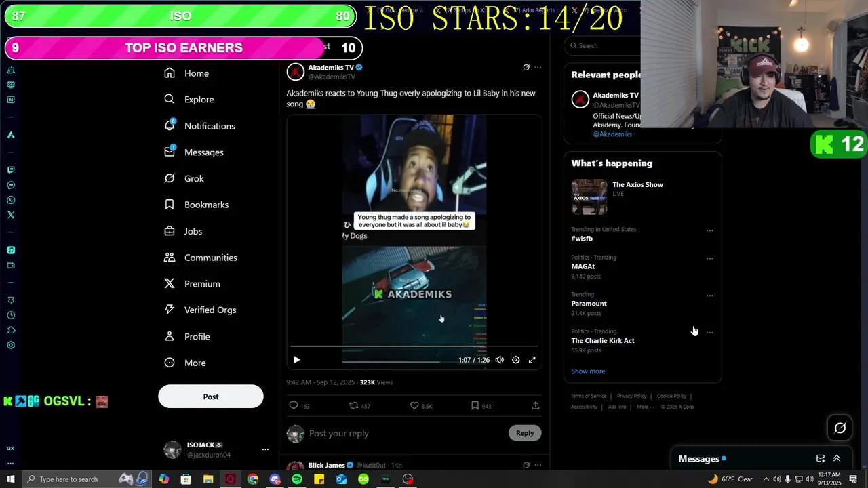Open the browser sidebar settings gear

click(x=11, y=345)
